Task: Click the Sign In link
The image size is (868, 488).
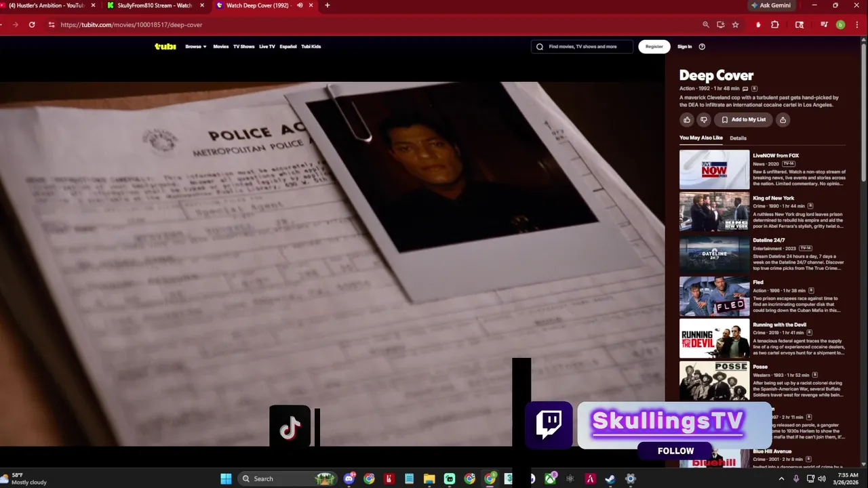Action: (x=685, y=47)
